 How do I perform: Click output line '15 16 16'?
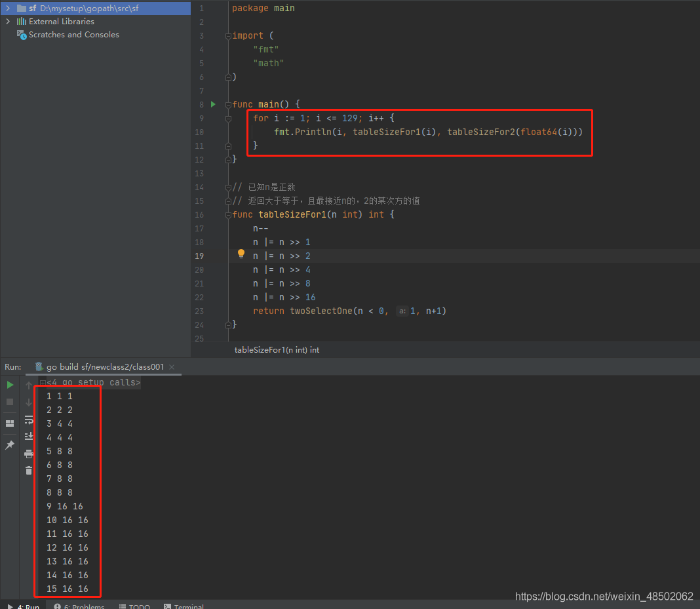click(x=68, y=589)
